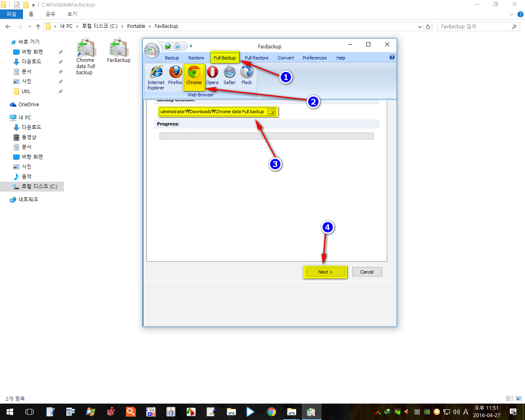525x420 pixels.
Task: Open the FavBackup round application button
Action: click(x=152, y=50)
